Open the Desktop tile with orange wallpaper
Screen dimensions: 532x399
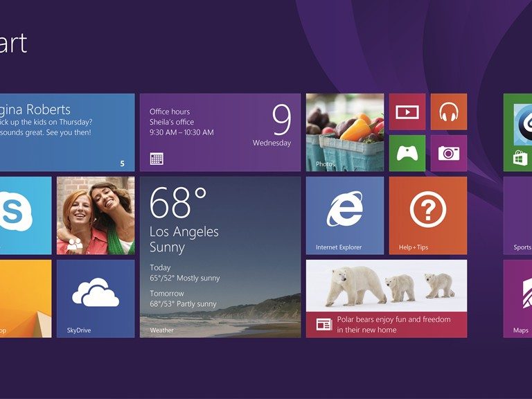[26, 299]
